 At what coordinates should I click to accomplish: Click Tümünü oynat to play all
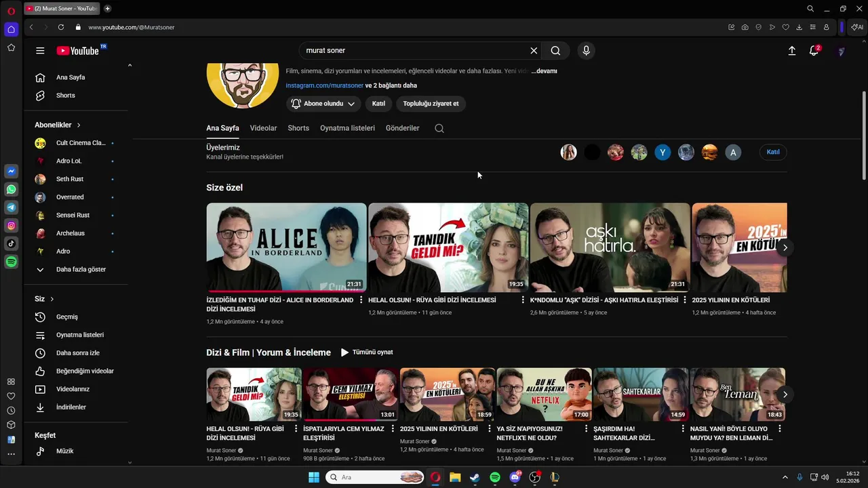(367, 352)
